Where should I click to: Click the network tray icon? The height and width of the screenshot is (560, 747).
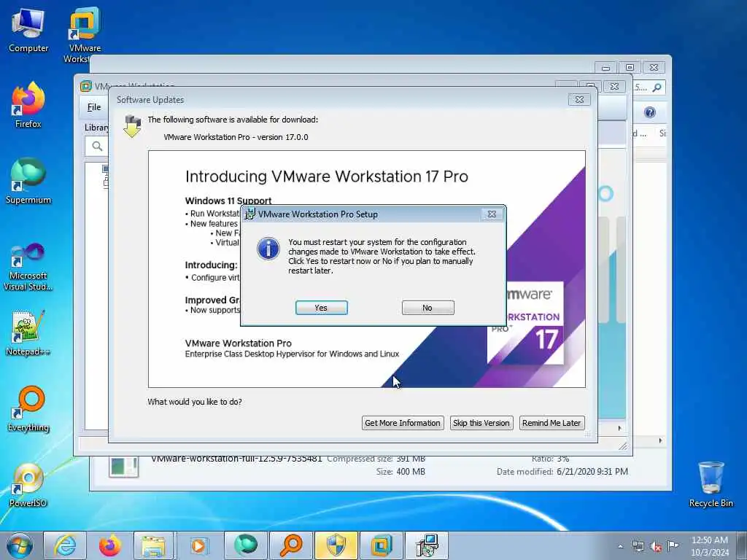click(638, 547)
